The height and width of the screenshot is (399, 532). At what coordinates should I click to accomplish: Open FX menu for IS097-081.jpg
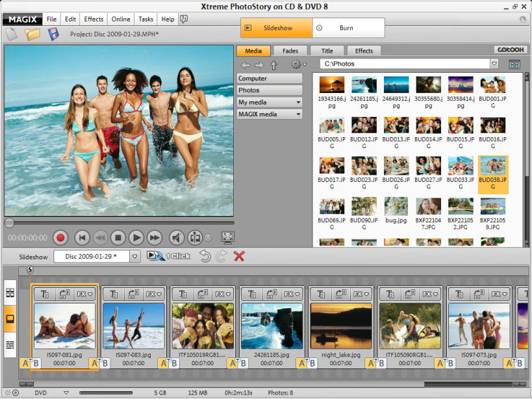pos(85,294)
